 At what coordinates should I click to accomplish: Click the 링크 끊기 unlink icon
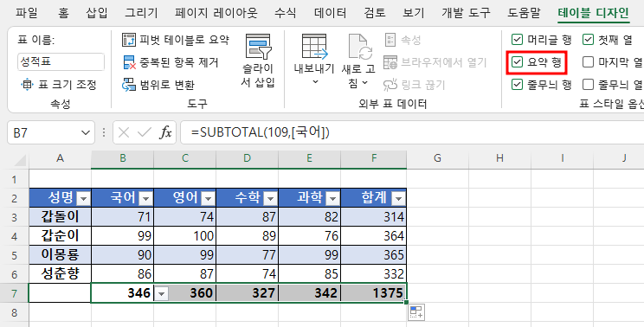click(390, 85)
